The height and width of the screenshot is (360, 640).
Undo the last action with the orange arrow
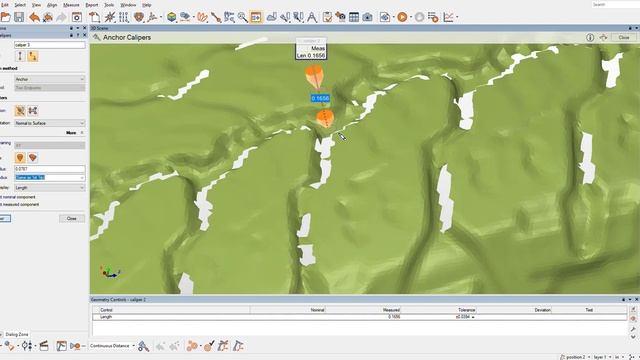34,17
